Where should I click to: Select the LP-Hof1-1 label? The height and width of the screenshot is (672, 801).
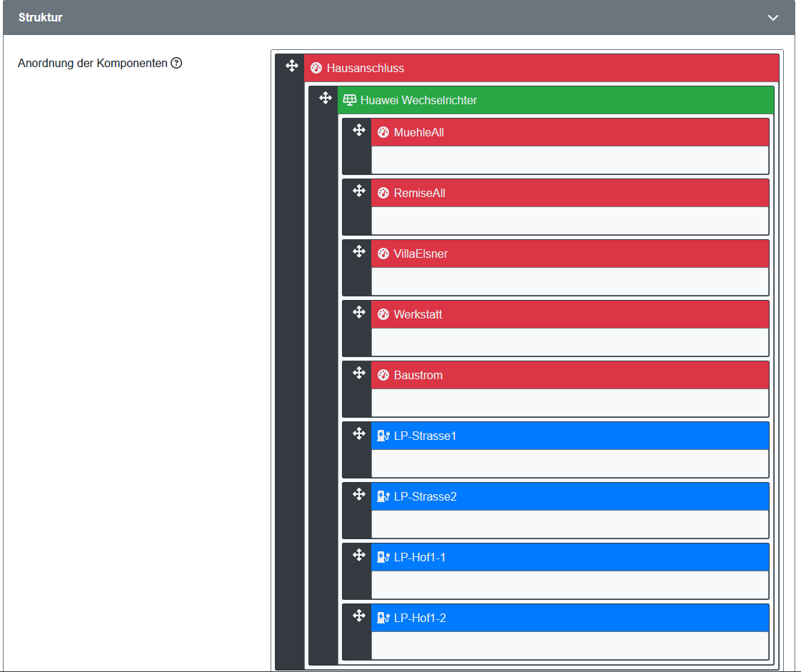tap(420, 557)
